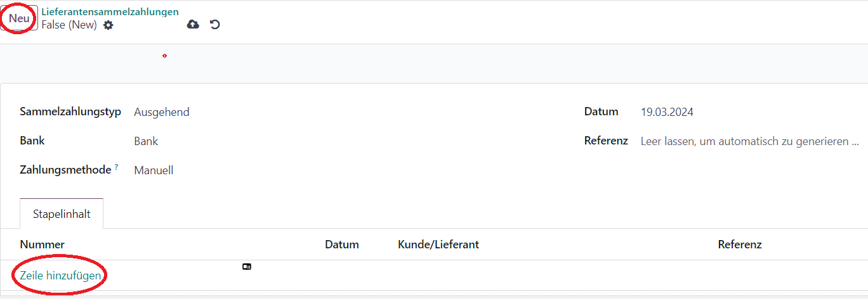Sort by the Kunde/Lieferant column header
The width and height of the screenshot is (868, 299).
point(438,245)
